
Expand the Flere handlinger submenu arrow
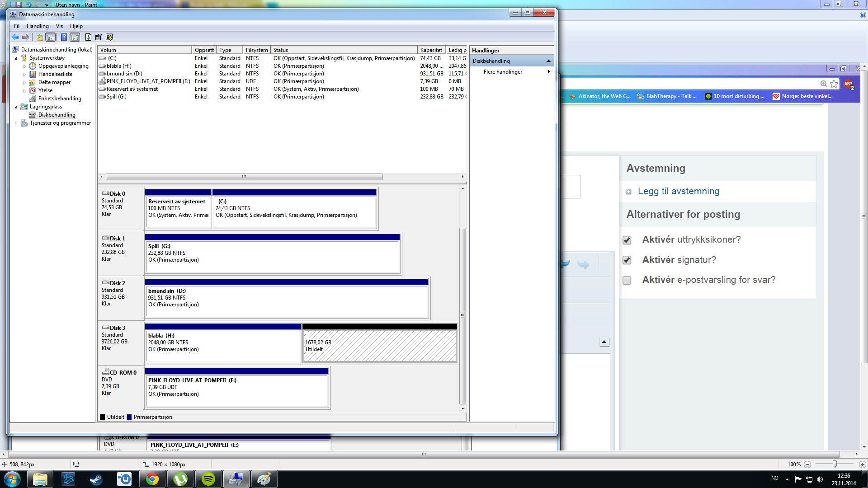548,72
